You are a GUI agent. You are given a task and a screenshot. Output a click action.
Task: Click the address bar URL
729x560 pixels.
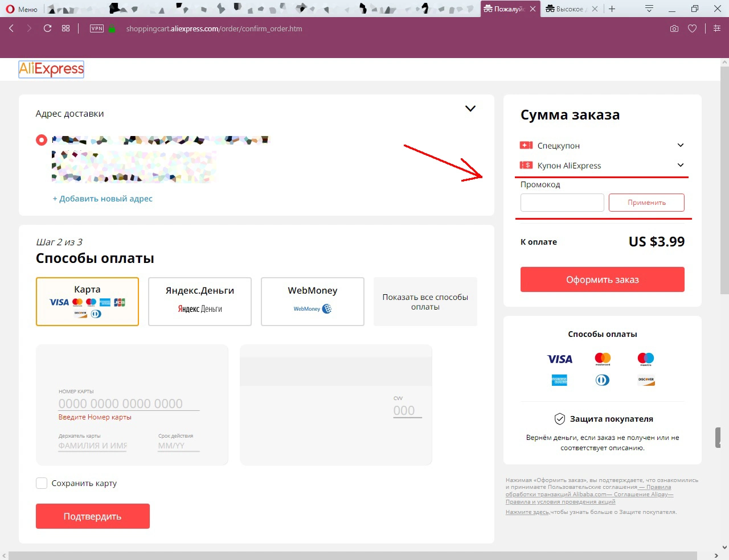tap(214, 28)
